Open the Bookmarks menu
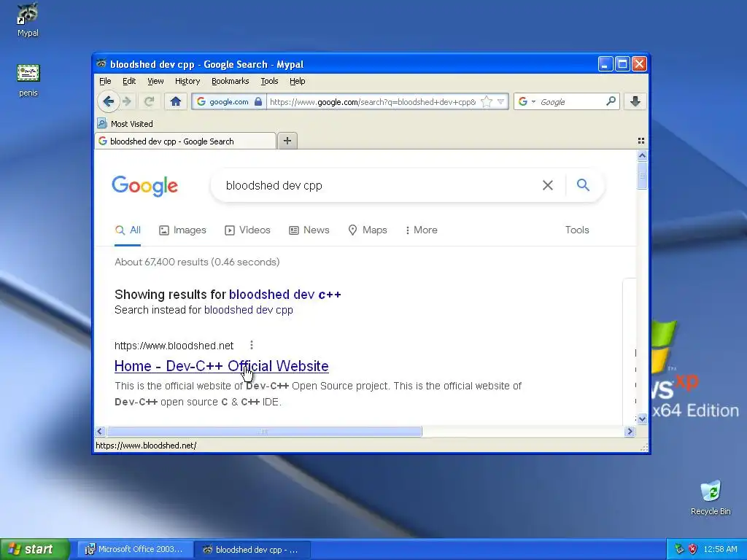This screenshot has width=747, height=560. click(x=230, y=81)
